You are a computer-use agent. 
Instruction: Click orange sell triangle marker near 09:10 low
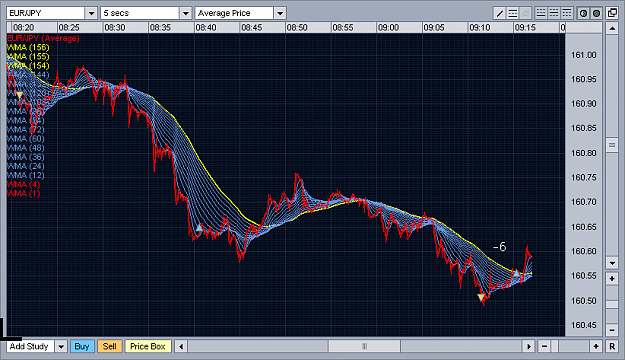click(481, 297)
